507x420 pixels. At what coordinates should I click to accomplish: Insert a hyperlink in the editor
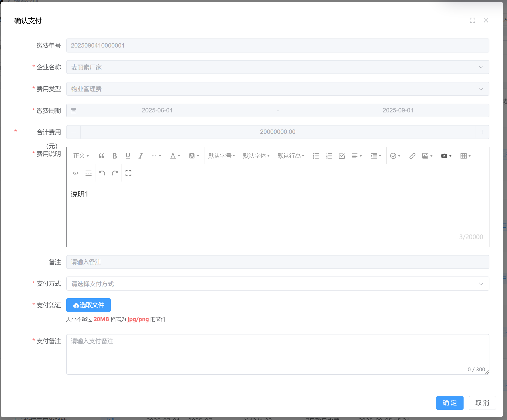412,156
